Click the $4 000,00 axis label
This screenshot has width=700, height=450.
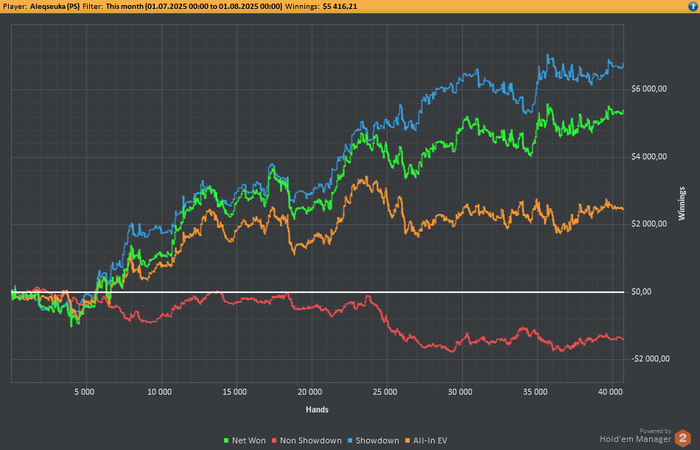point(649,157)
